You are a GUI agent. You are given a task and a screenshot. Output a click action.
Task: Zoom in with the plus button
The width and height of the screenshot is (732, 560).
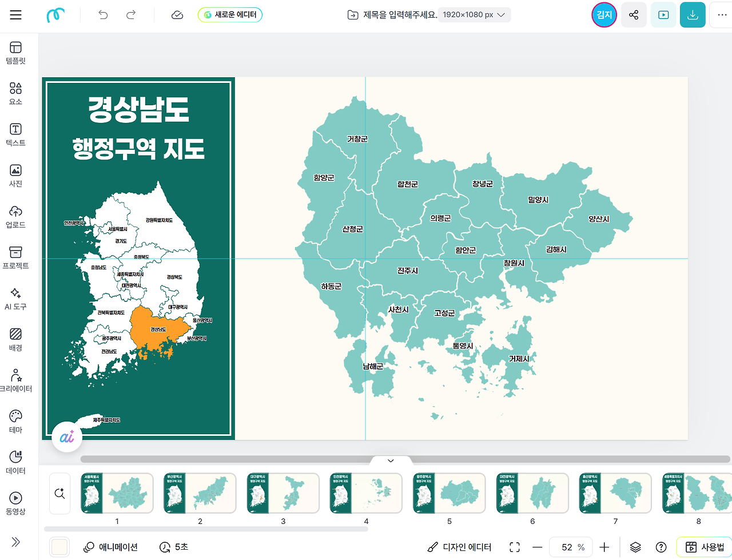point(604,547)
